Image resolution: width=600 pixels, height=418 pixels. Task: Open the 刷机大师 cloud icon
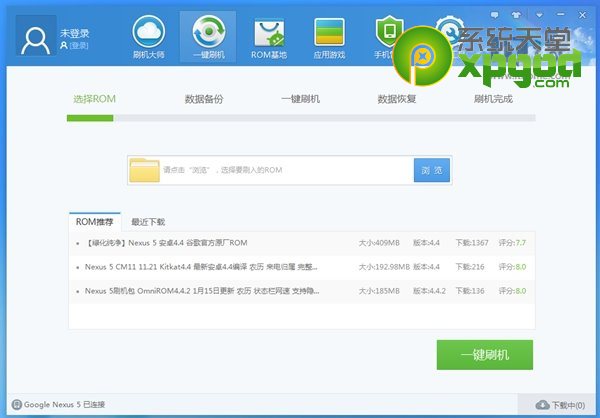point(149,32)
